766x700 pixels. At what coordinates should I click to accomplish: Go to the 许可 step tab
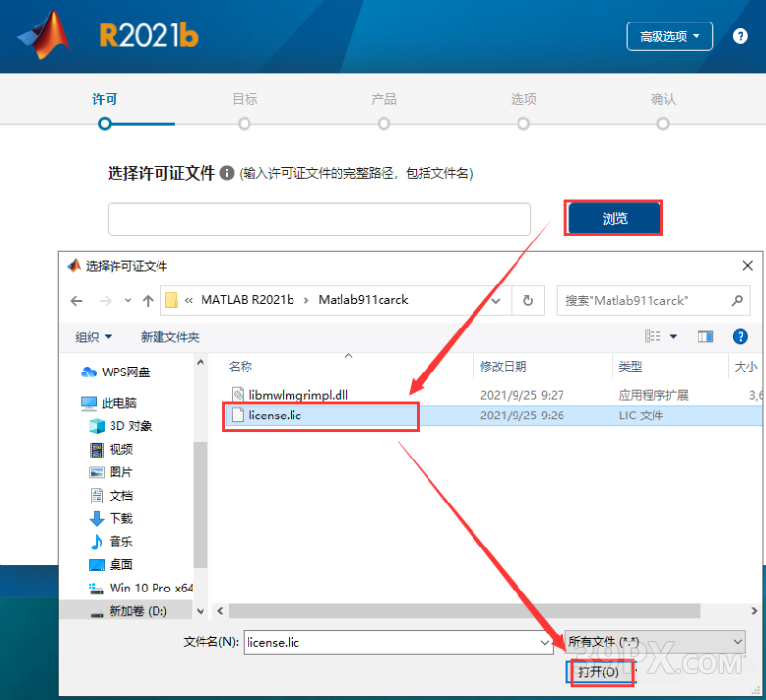[105, 100]
